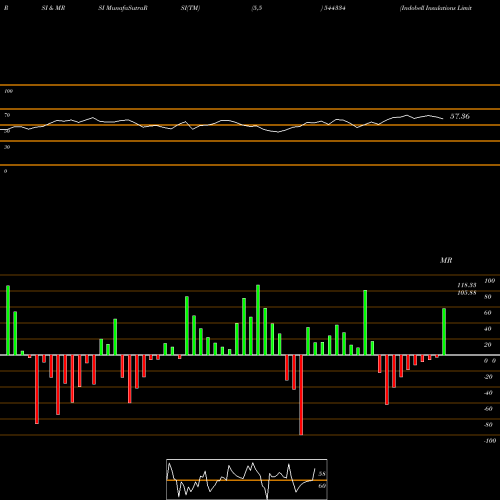Image resolution: width=500 pixels, height=500 pixels.
Task: Click the RSI axis label 70
Action: pos(7,115)
